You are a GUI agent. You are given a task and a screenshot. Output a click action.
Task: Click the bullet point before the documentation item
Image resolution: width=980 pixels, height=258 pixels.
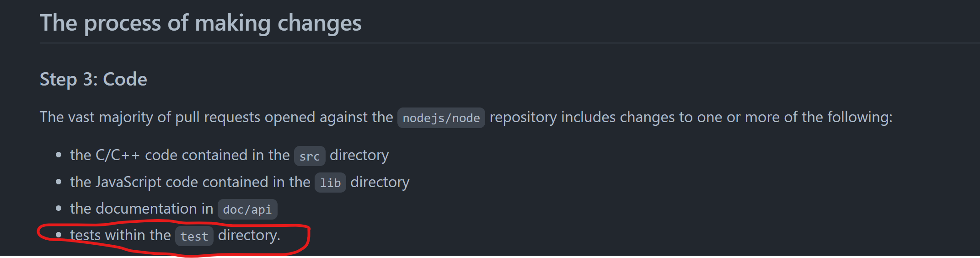click(x=59, y=209)
